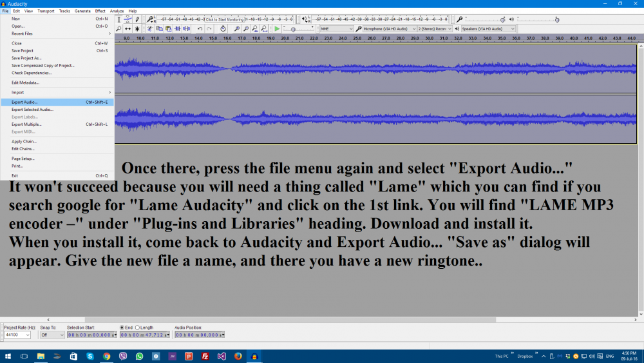Choose Check Dependencies... menu entry

pyautogui.click(x=57, y=73)
